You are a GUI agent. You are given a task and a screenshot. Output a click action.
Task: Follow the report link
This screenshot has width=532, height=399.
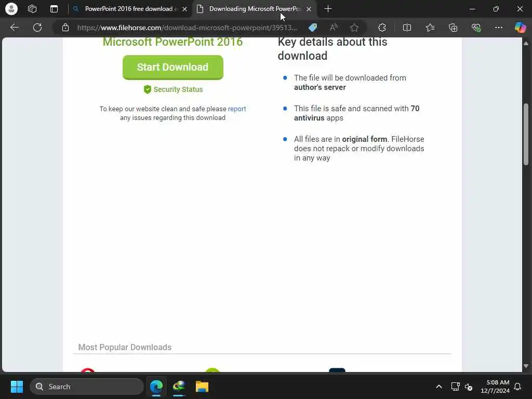pyautogui.click(x=237, y=109)
